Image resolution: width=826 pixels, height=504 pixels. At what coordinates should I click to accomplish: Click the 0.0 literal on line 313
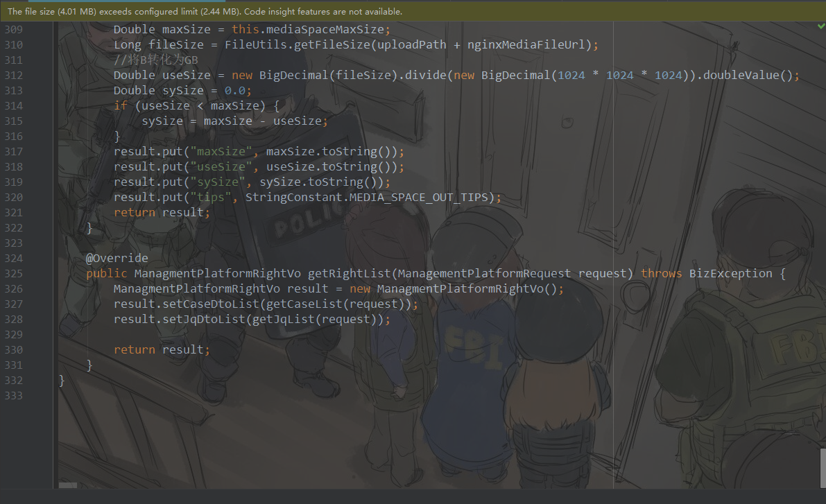[234, 91]
